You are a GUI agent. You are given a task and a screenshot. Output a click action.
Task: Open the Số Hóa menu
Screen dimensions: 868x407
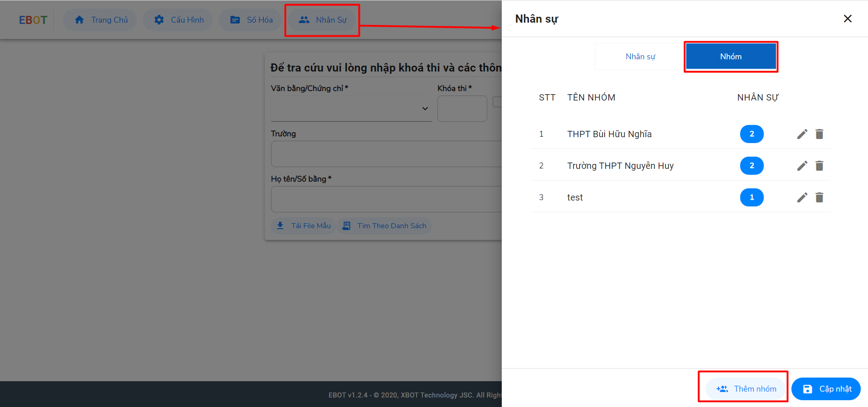[x=251, y=20]
